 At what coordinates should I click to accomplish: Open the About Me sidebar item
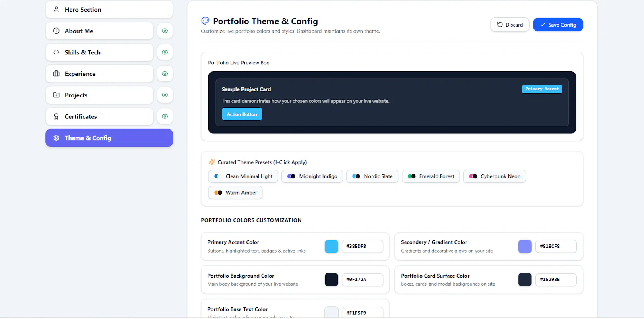99,31
